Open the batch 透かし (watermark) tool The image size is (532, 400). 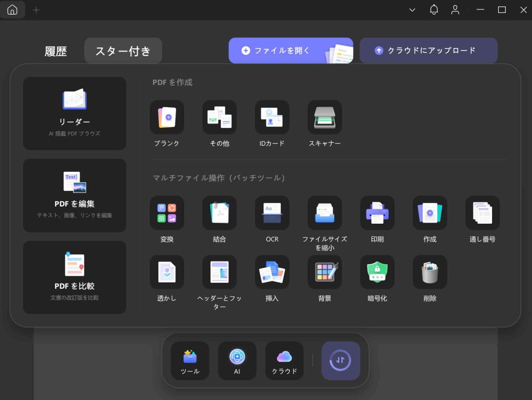(x=167, y=272)
